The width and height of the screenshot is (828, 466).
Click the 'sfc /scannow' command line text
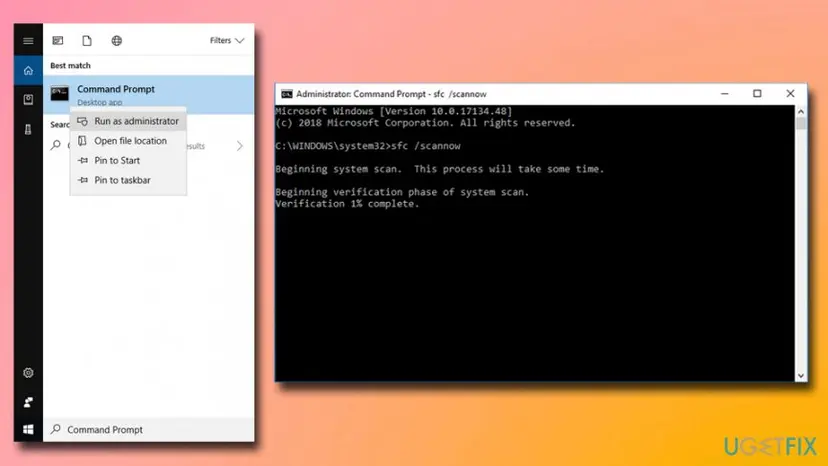pyautogui.click(x=426, y=146)
